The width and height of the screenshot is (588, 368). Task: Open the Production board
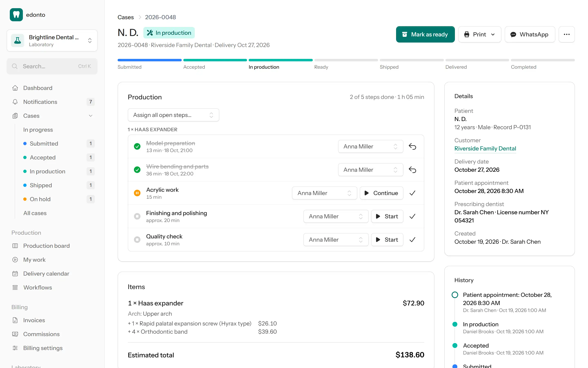pos(52,246)
